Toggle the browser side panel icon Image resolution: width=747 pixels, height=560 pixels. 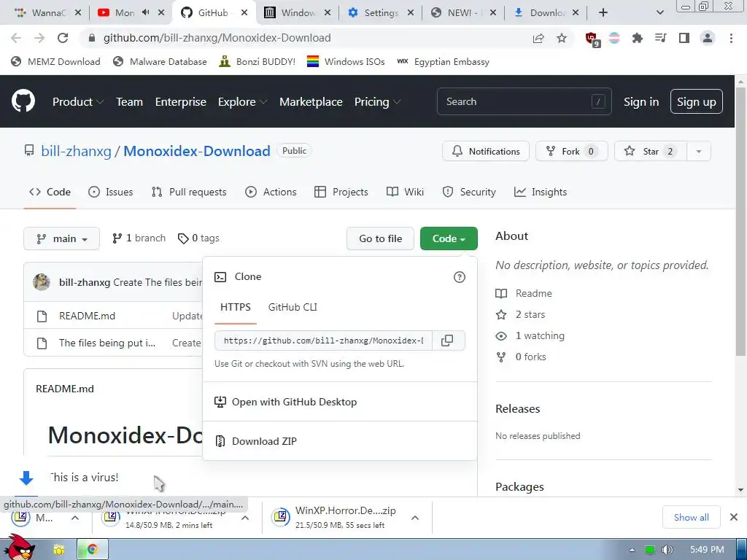point(684,38)
